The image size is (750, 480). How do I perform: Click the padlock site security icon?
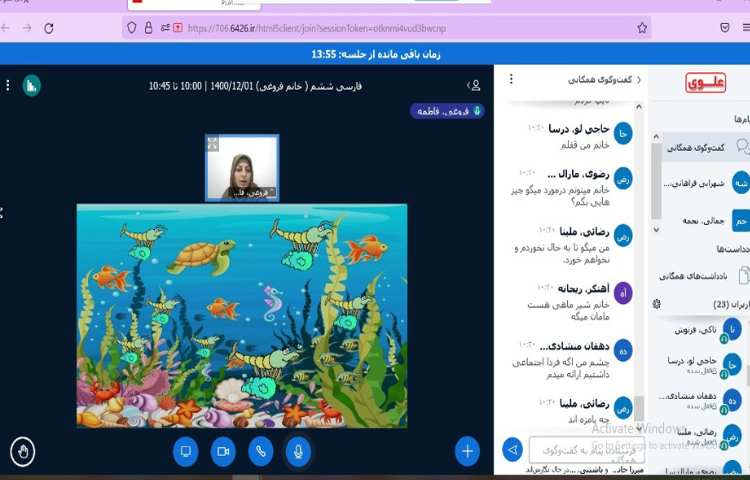coord(148,28)
